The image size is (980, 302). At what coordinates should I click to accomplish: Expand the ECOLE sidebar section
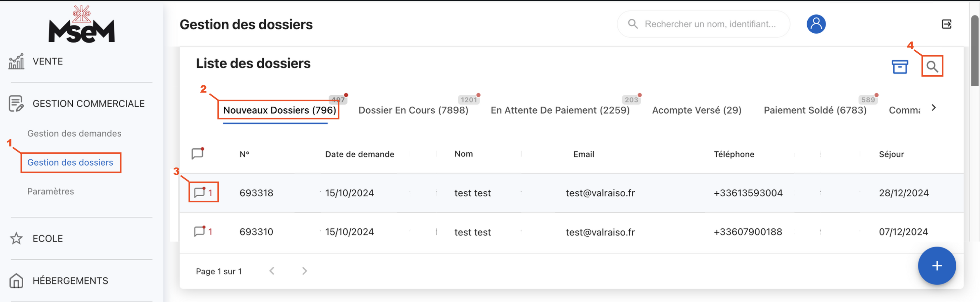click(48, 238)
